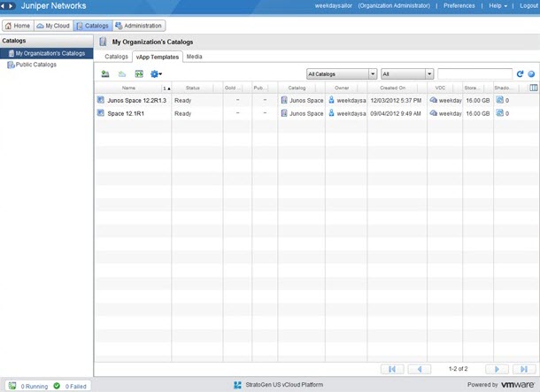Click VDC cloud icon in Space 12.1R1 row
This screenshot has width=540, height=392.
pos(434,113)
